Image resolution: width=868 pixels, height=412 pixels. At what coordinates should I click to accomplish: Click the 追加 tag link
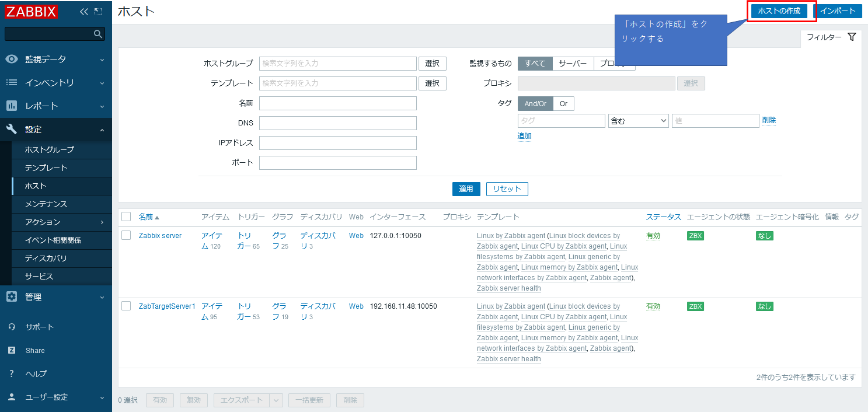click(524, 136)
